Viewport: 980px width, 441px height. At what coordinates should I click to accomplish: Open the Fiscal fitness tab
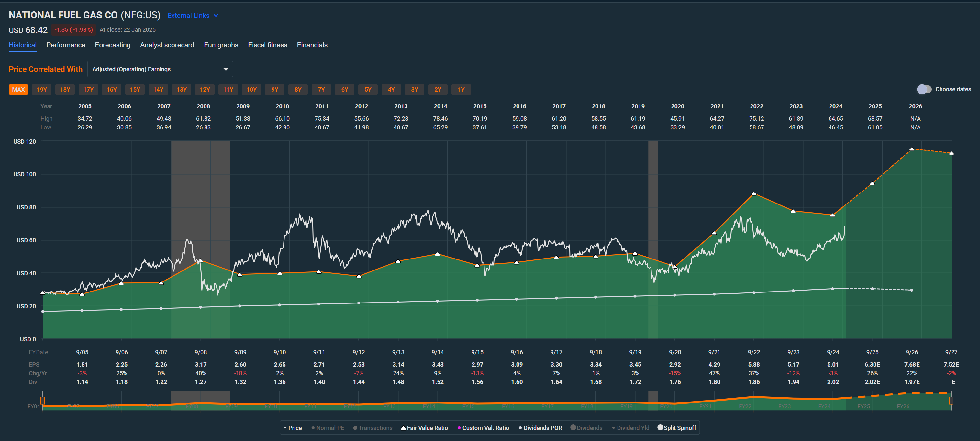pyautogui.click(x=267, y=45)
